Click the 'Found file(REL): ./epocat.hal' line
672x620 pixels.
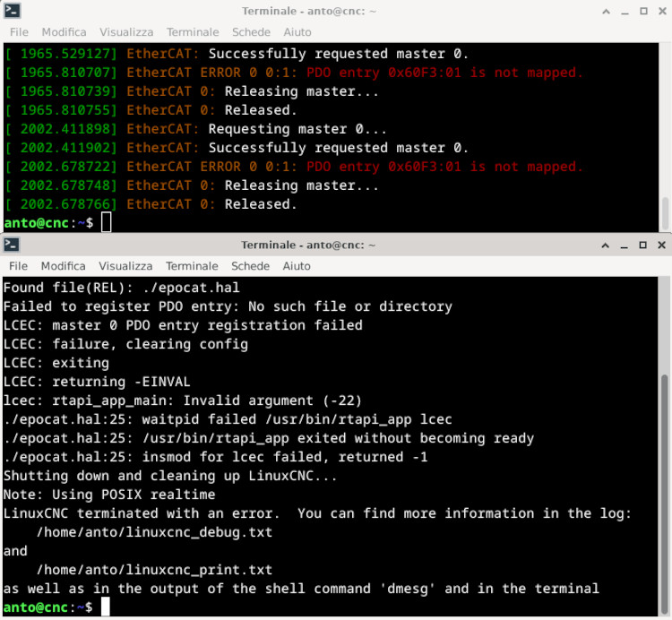pos(121,288)
